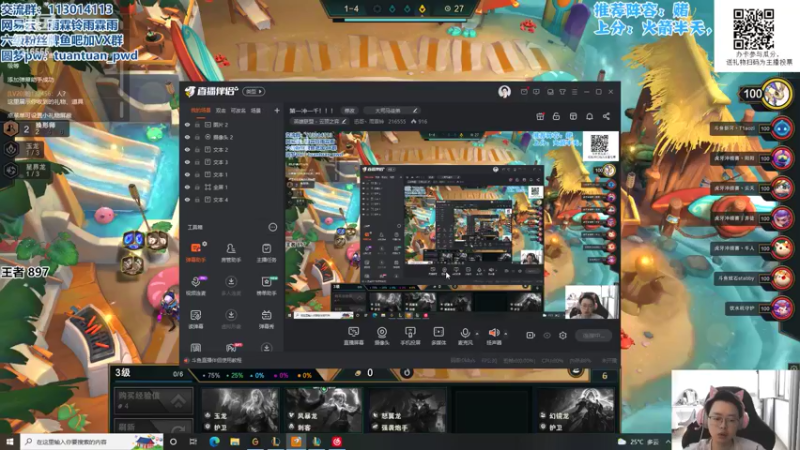Click the grayed stream status button
Viewport: 800px width, 450px height.
click(593, 335)
